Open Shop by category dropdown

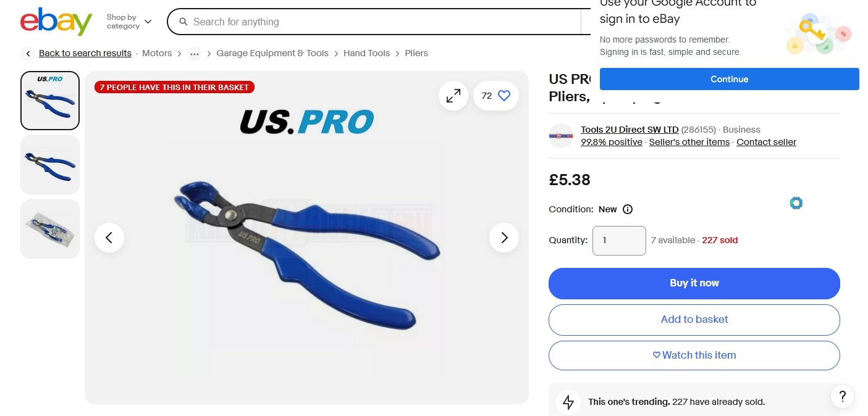(x=129, y=22)
